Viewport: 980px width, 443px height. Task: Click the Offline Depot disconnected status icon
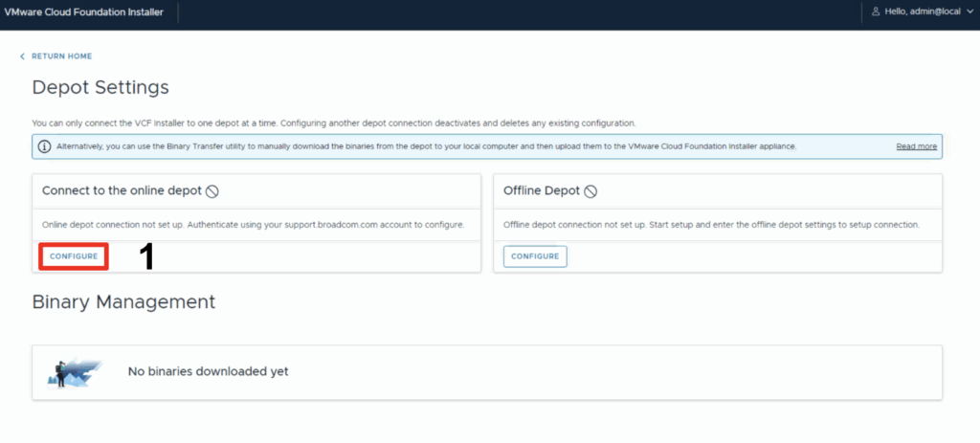590,191
